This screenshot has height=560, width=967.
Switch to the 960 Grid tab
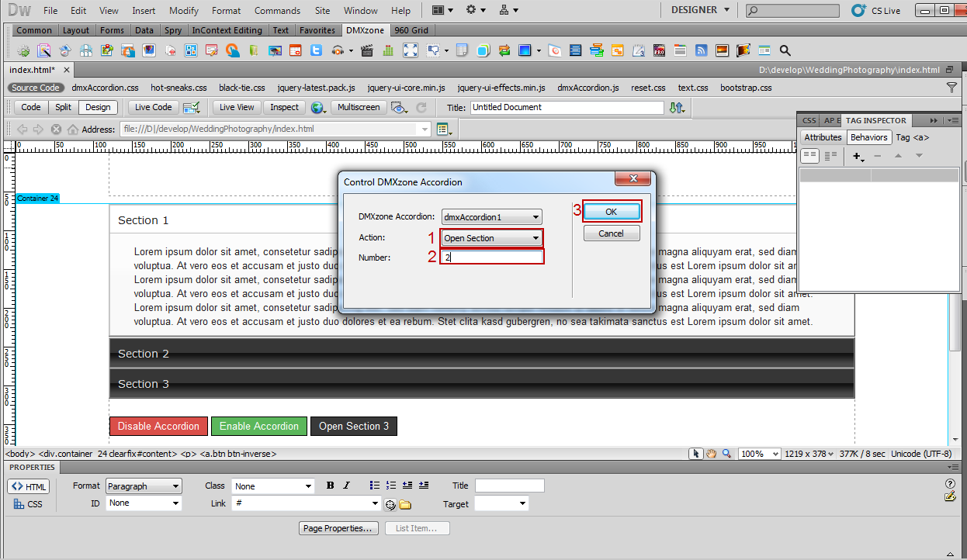point(411,30)
